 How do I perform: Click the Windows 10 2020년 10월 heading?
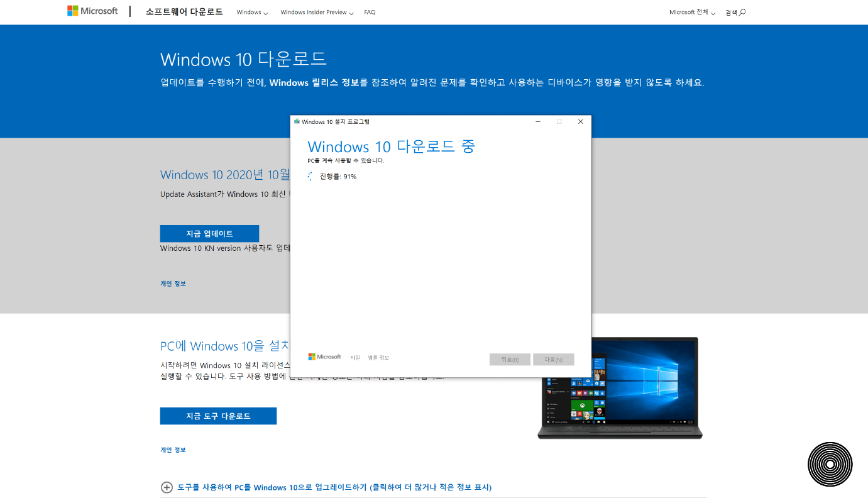pyautogui.click(x=225, y=175)
